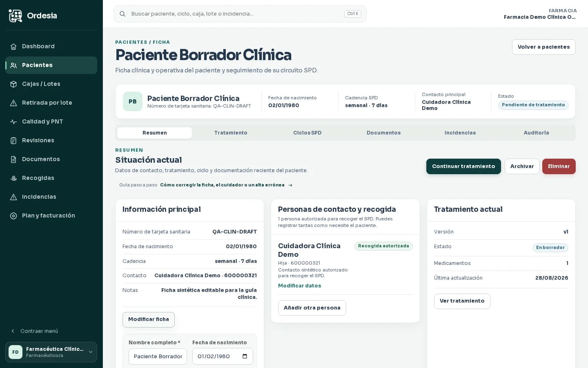This screenshot has height=368, width=588.
Task: Open Calidad y PNT pulse icon
Action: pyautogui.click(x=13, y=122)
